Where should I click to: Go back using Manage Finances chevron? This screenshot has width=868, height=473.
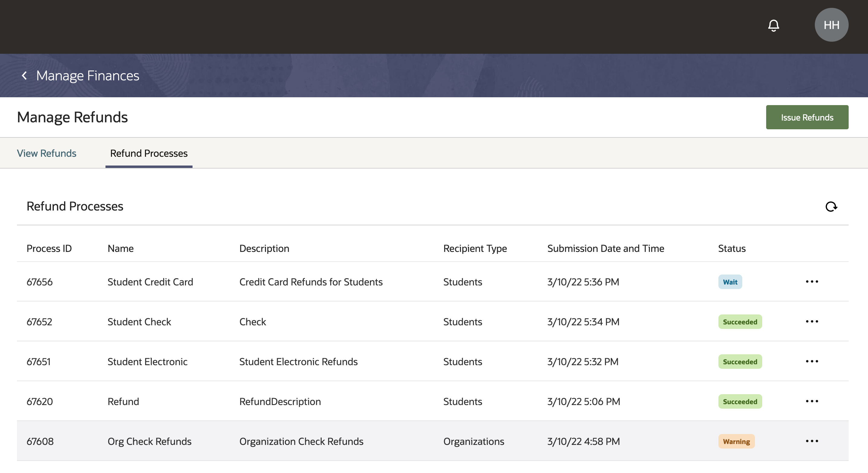coord(24,76)
